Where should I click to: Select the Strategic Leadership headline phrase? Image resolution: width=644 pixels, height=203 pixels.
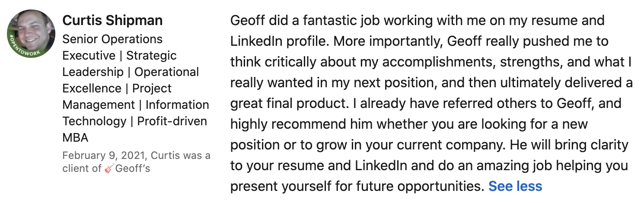coord(120,64)
